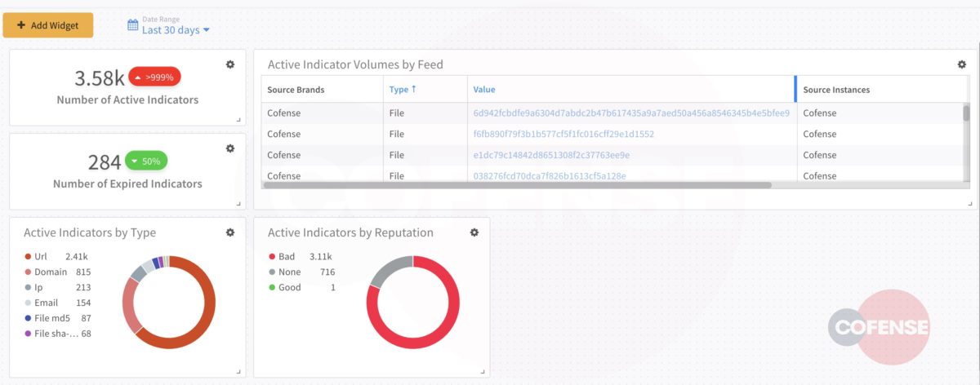Click the Value column header
This screenshot has width=980, height=385.
(484, 90)
